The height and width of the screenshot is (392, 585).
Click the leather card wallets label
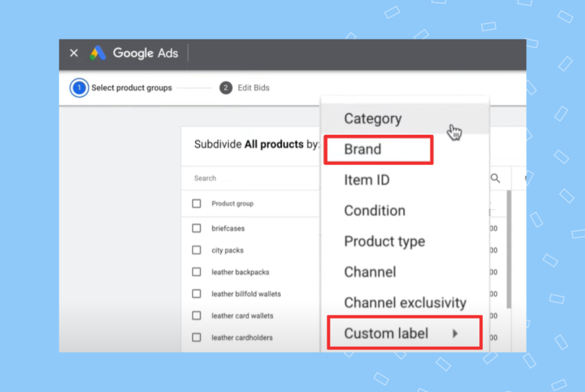[x=243, y=316]
